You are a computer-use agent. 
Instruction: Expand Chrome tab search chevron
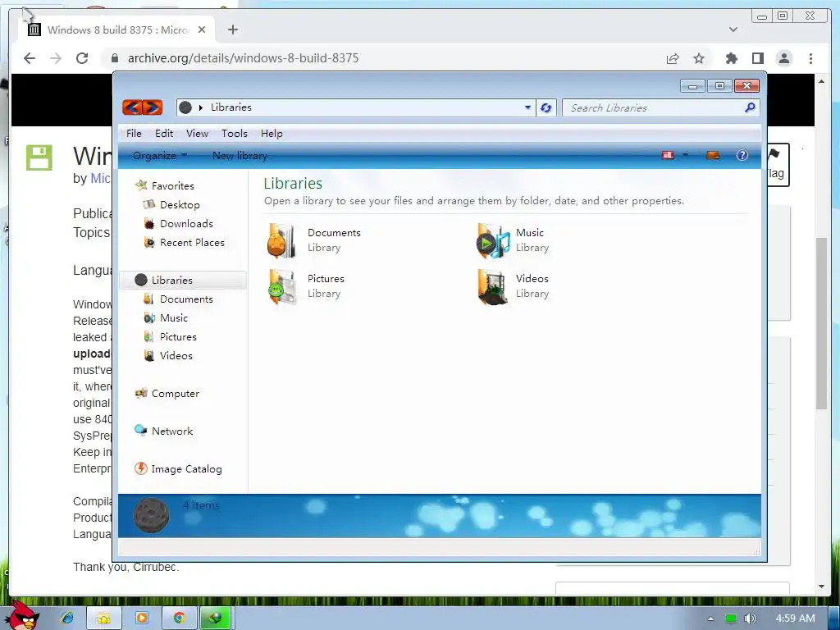(733, 30)
